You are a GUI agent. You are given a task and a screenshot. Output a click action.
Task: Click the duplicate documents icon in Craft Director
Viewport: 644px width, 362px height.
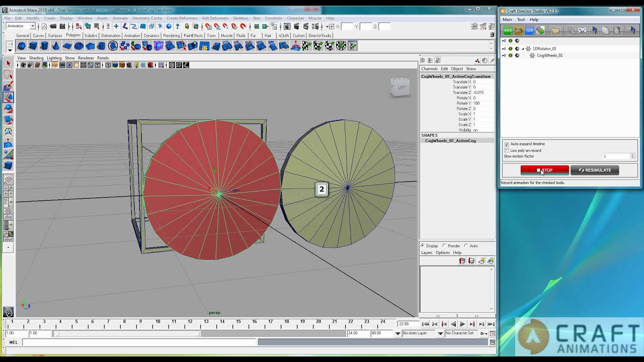(x=605, y=31)
